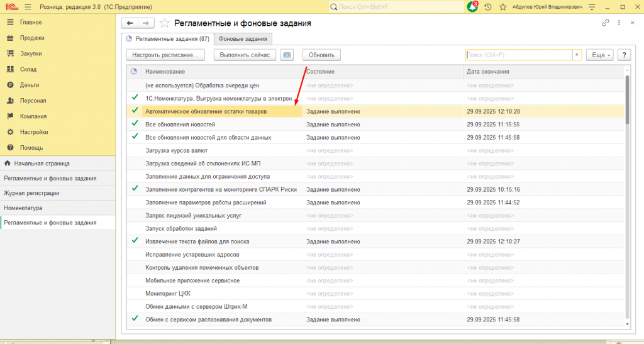Add this page to favorites star
Image resolution: width=644 pixels, height=344 pixels.
164,23
